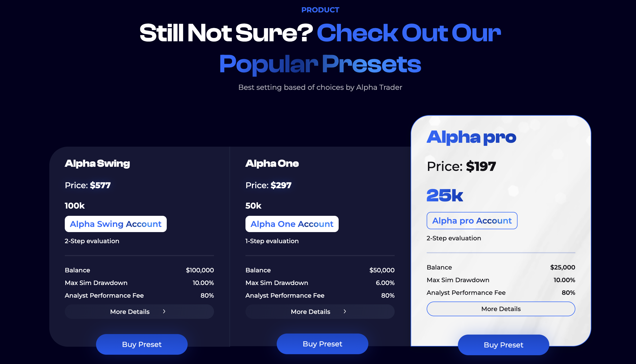Screen dimensions: 636x364
Task: Select the Alpha One Account badge
Action: (292, 224)
